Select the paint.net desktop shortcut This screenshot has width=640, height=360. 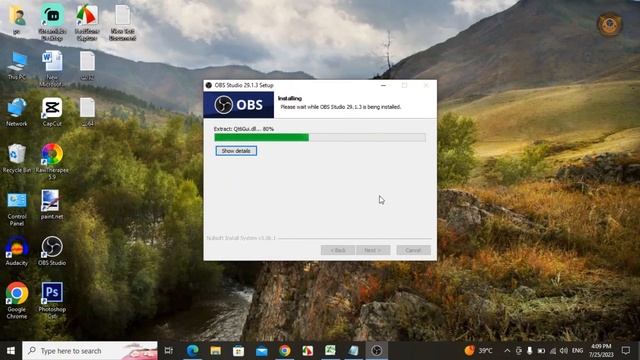click(52, 205)
